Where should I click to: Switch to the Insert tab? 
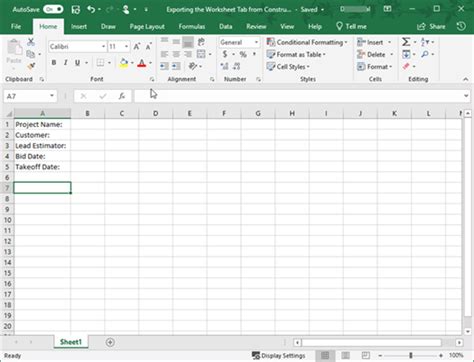(79, 26)
